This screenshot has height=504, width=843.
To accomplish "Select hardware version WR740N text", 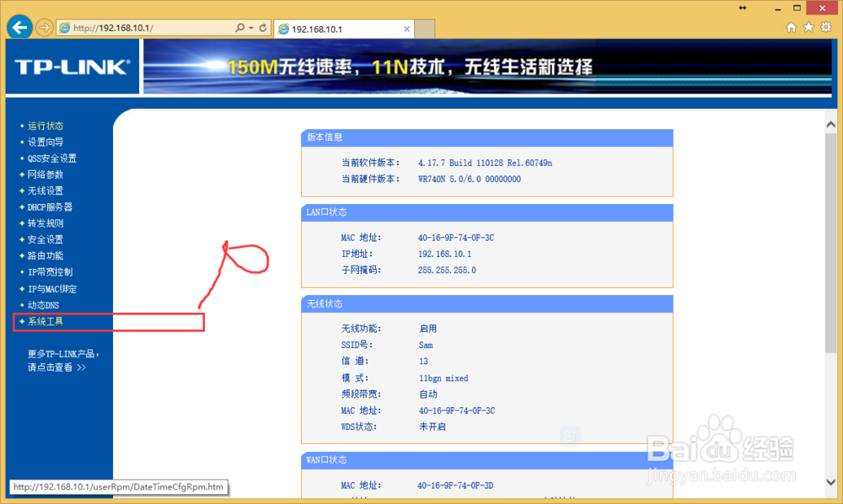I will click(x=470, y=180).
